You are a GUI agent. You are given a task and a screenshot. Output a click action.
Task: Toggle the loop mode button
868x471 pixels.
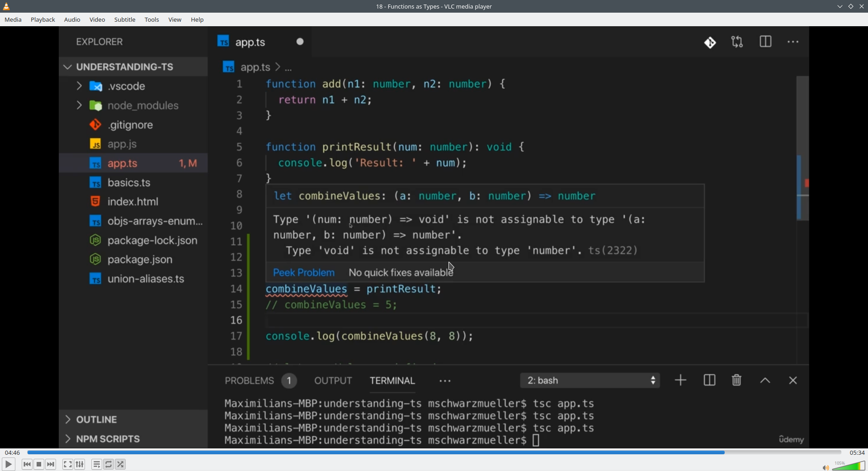coord(109,464)
